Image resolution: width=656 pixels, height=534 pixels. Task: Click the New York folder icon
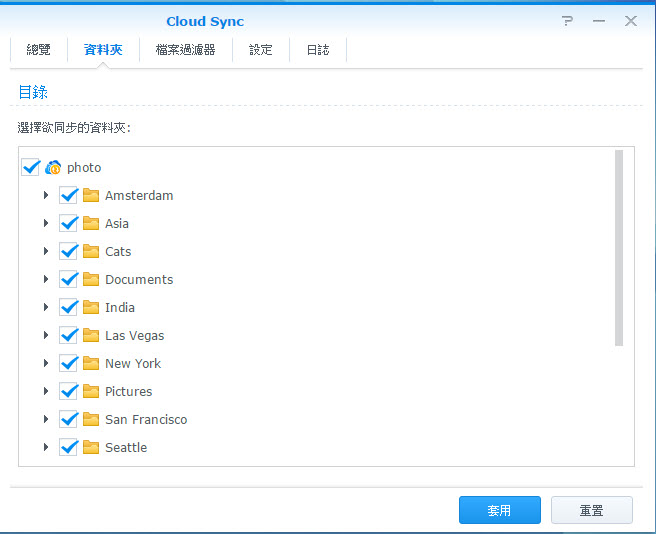91,363
